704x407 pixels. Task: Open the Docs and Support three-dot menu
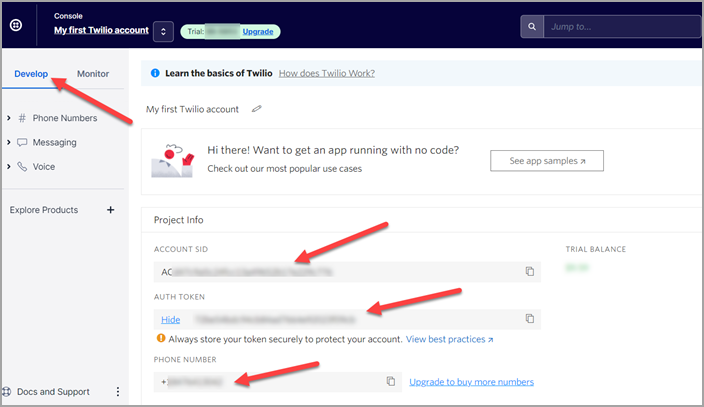[118, 392]
